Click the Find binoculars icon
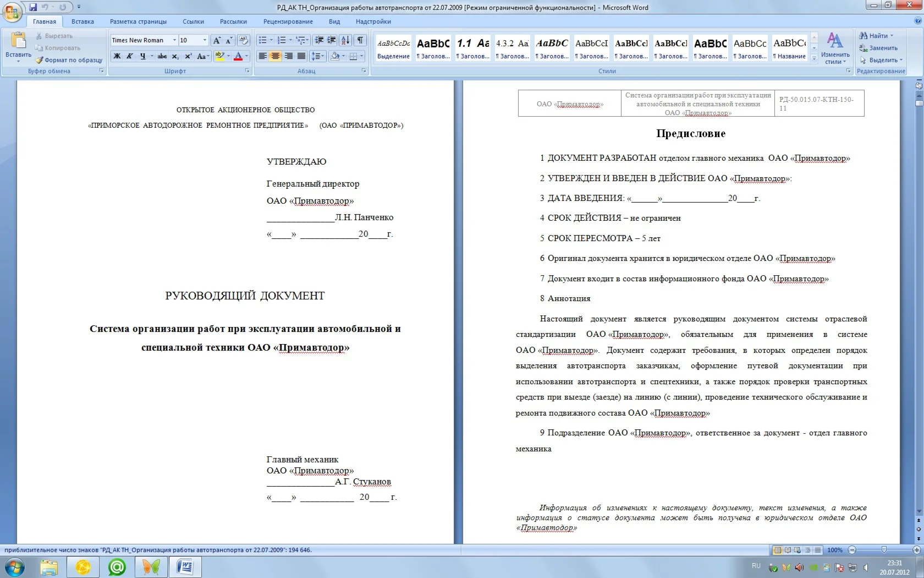This screenshot has width=924, height=578. tap(864, 36)
